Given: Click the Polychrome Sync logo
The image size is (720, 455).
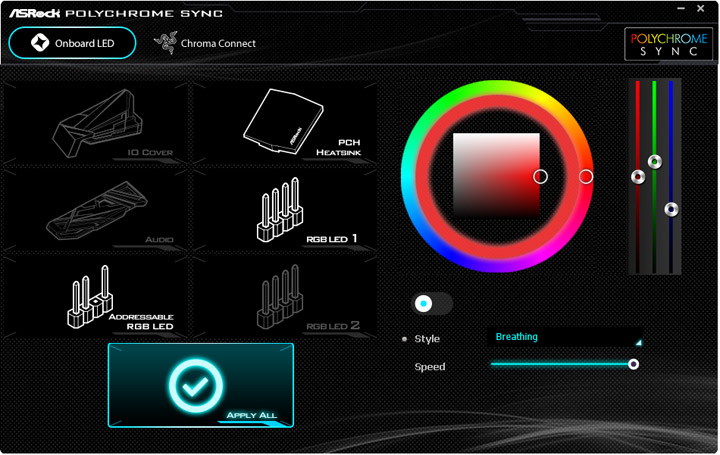Looking at the screenshot, I should tap(668, 44).
